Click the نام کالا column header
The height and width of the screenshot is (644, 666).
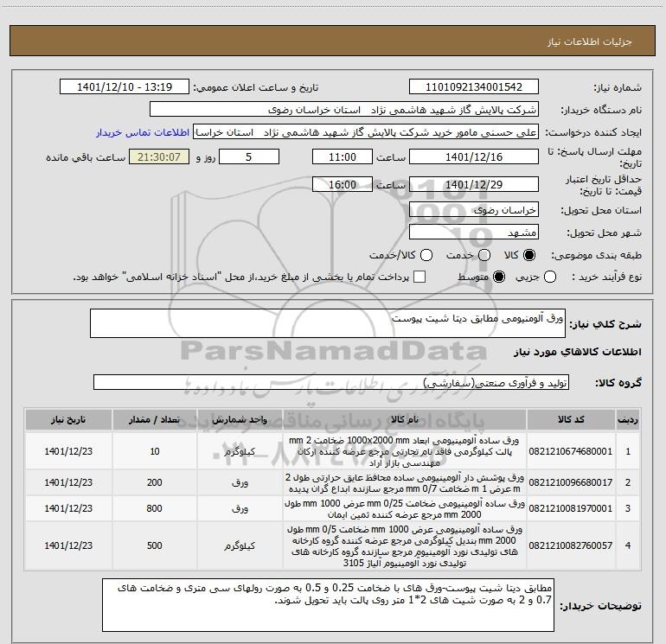click(x=405, y=420)
